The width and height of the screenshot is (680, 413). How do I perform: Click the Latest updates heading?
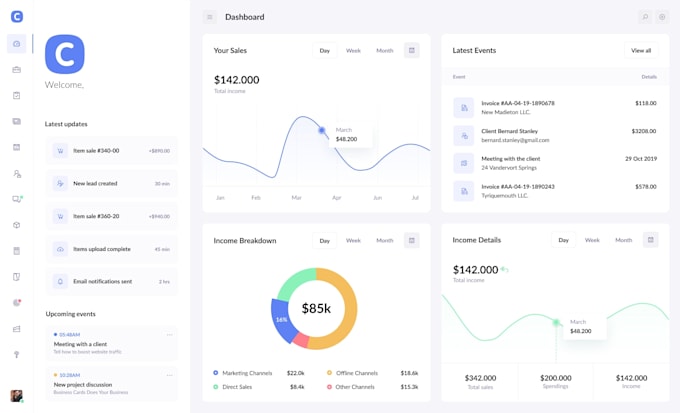[66, 124]
